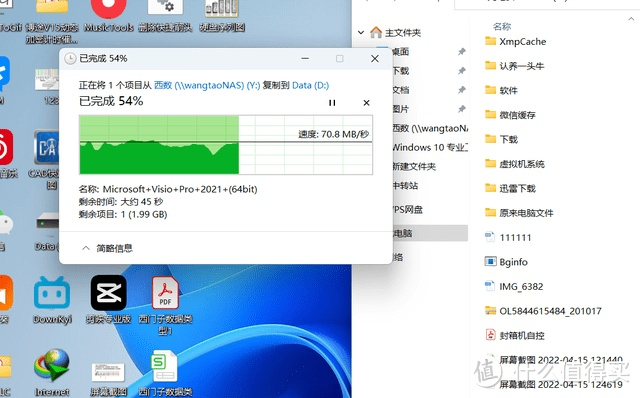Viewport: 640px width, 398px height.
Task: Collapse the 主文件夹 tree chevron
Action: point(361,32)
